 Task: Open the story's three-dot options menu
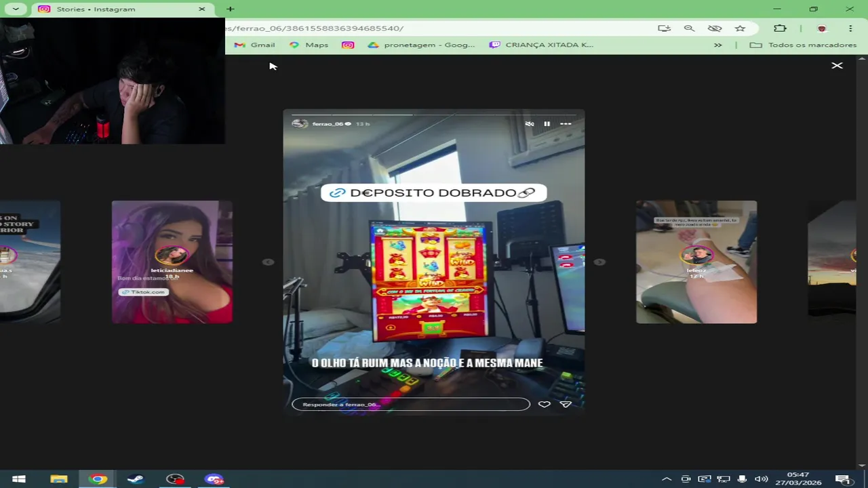tap(566, 124)
